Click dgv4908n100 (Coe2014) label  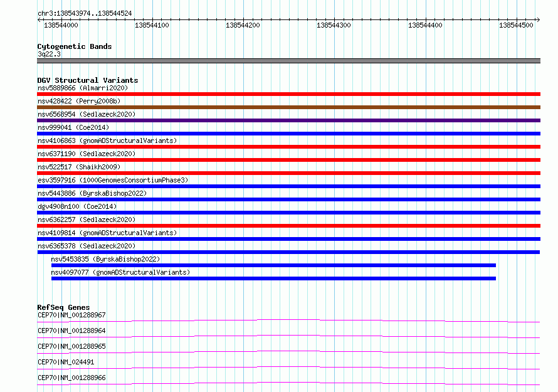tap(77, 206)
